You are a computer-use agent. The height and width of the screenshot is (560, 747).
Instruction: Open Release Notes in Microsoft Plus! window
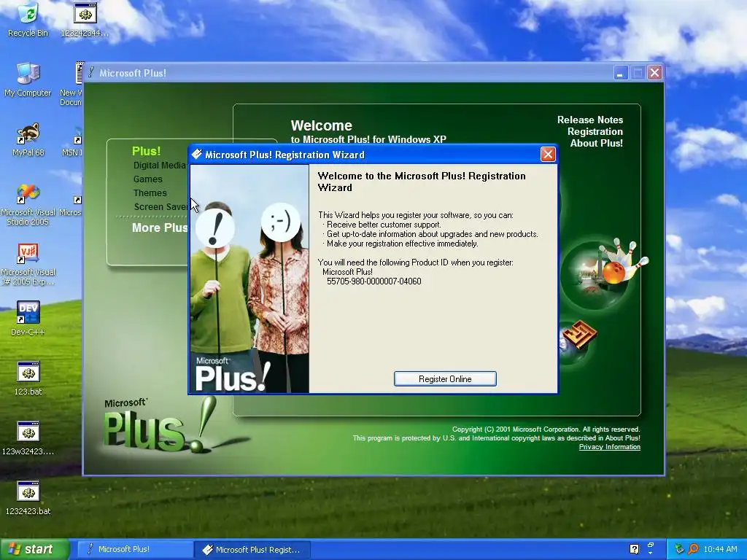pos(589,120)
